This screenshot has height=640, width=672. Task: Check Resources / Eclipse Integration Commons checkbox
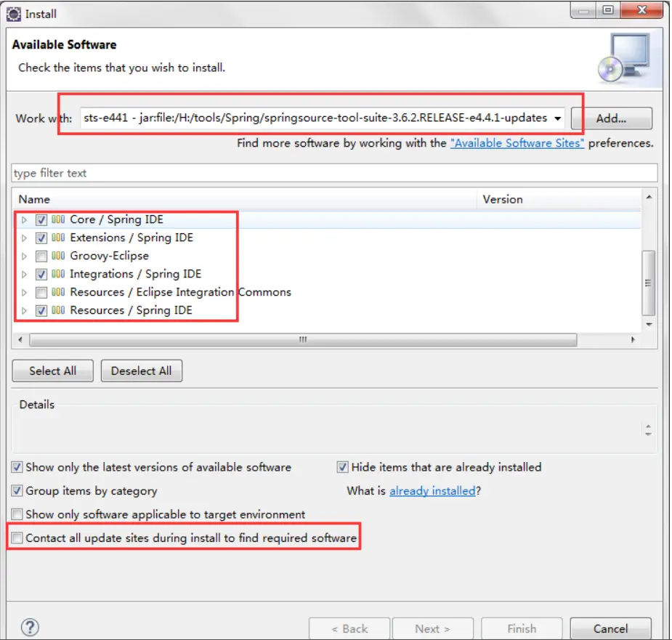click(41, 292)
